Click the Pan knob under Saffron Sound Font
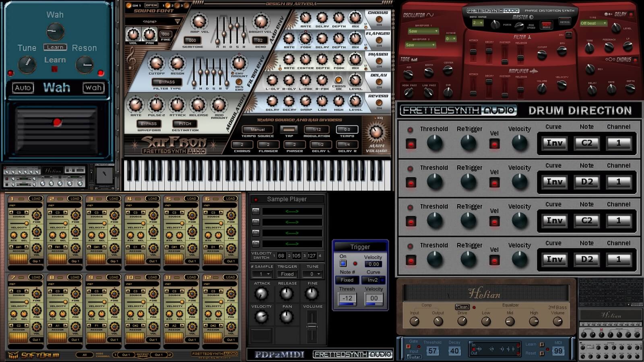The image size is (644, 362). click(x=149, y=35)
